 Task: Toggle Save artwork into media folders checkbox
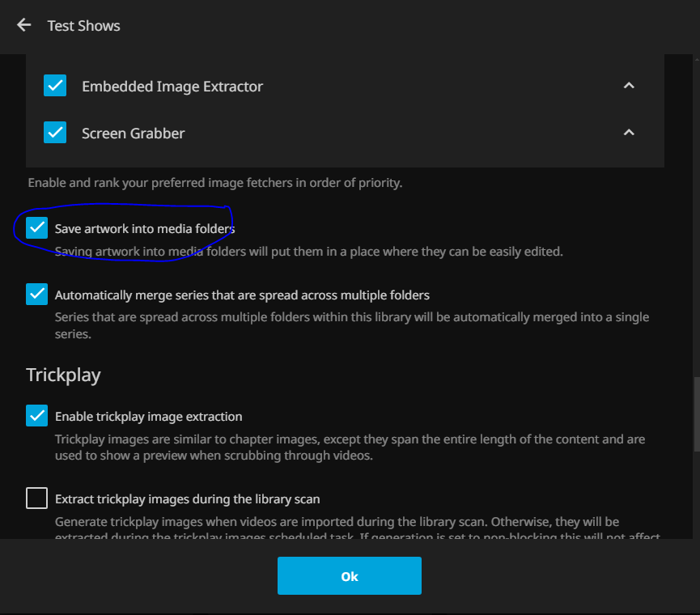click(x=37, y=228)
